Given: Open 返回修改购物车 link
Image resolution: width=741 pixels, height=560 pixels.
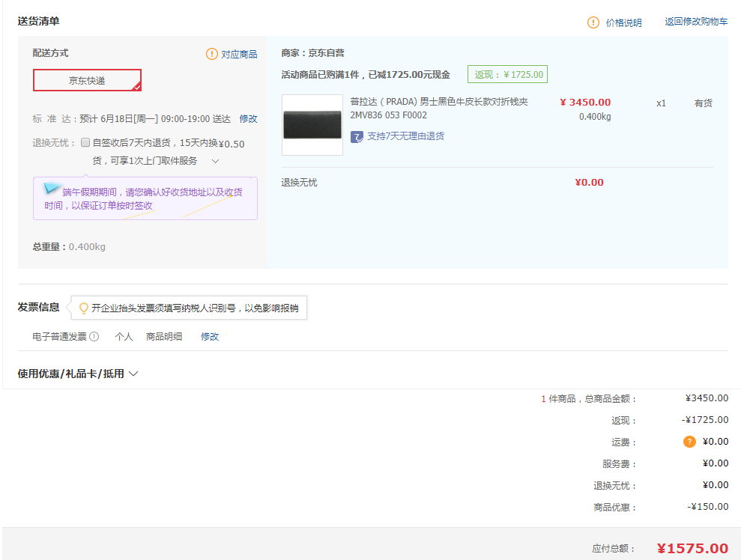Looking at the screenshot, I should coord(696,22).
